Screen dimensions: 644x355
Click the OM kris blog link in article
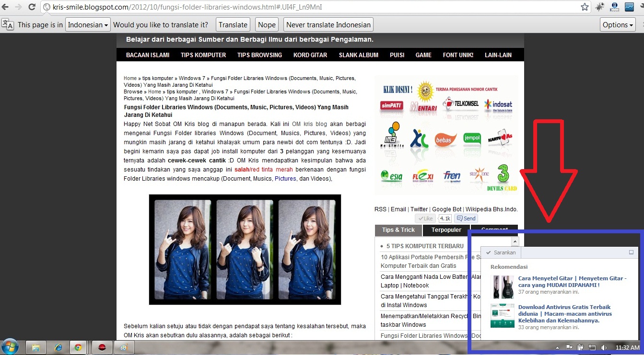tap(309, 124)
